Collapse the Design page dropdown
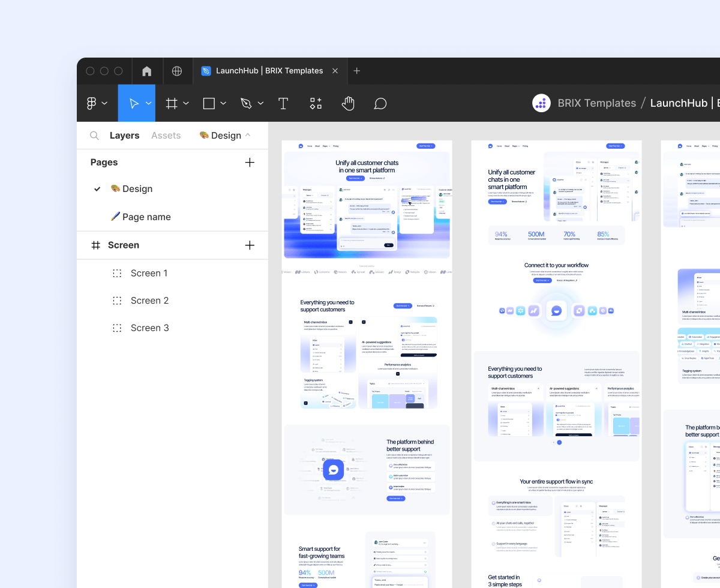 tap(248, 135)
